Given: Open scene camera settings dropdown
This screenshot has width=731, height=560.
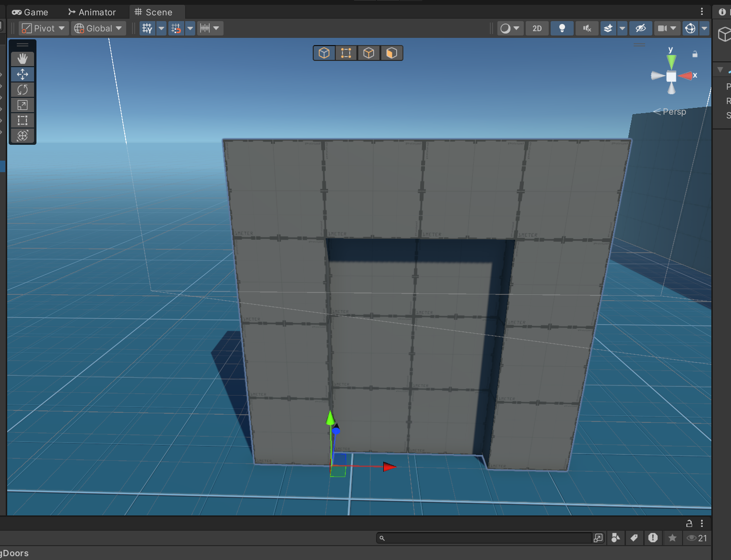Looking at the screenshot, I should click(667, 28).
